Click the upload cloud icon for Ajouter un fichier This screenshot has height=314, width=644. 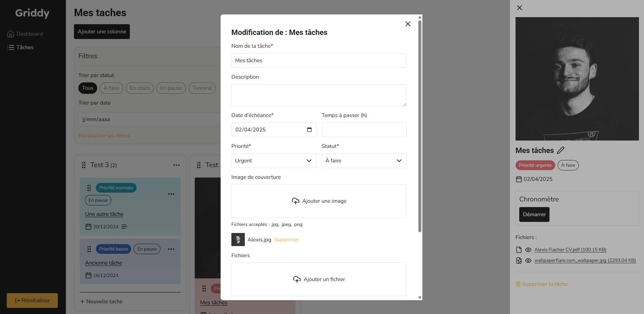297,279
